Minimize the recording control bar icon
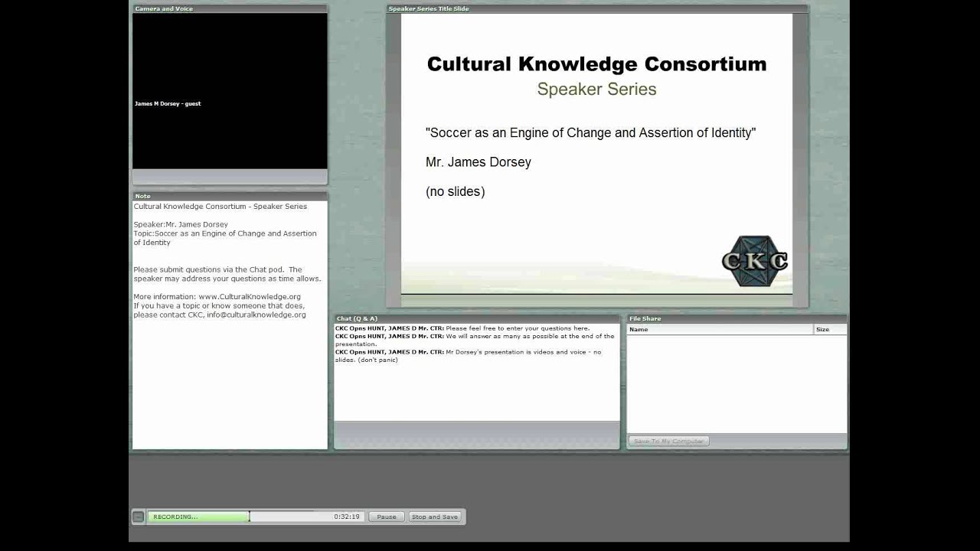This screenshot has width=980, height=551. [138, 517]
